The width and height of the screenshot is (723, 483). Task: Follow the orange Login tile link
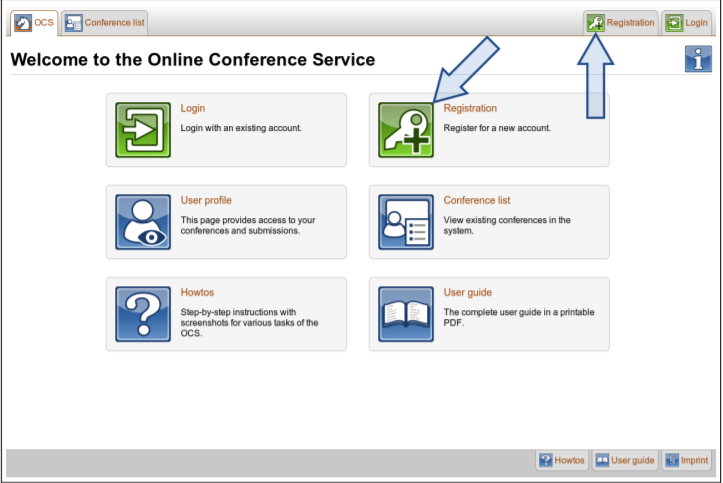pyautogui.click(x=193, y=108)
